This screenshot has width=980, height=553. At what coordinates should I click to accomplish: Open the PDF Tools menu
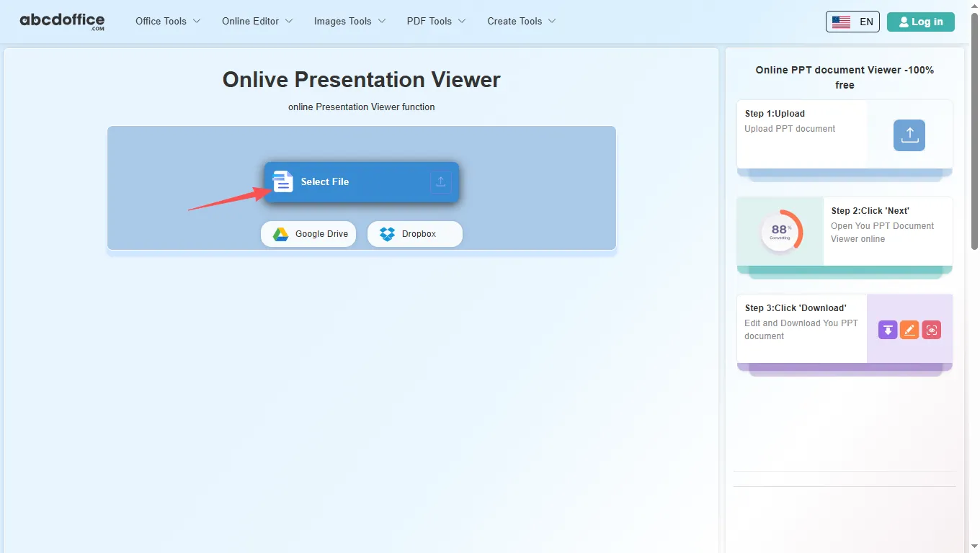point(436,22)
